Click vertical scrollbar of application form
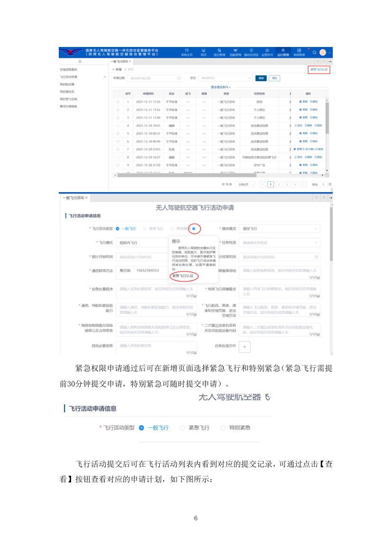Screen dimensions: 392x555 (331, 234)
